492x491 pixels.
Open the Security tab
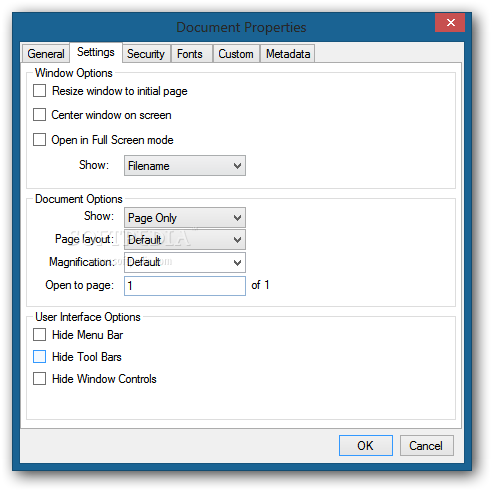[x=146, y=54]
